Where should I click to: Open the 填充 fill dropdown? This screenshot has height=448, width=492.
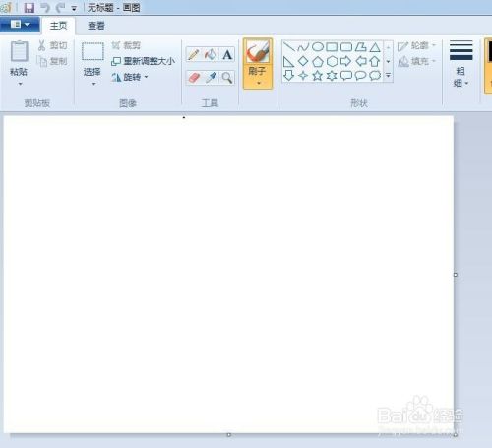[417, 61]
